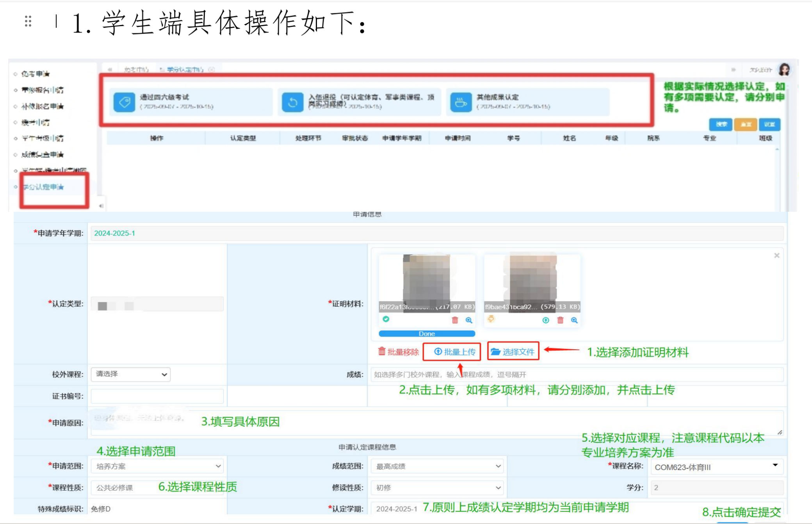
Task: Zoom preview of the first uploaded image
Action: [469, 320]
